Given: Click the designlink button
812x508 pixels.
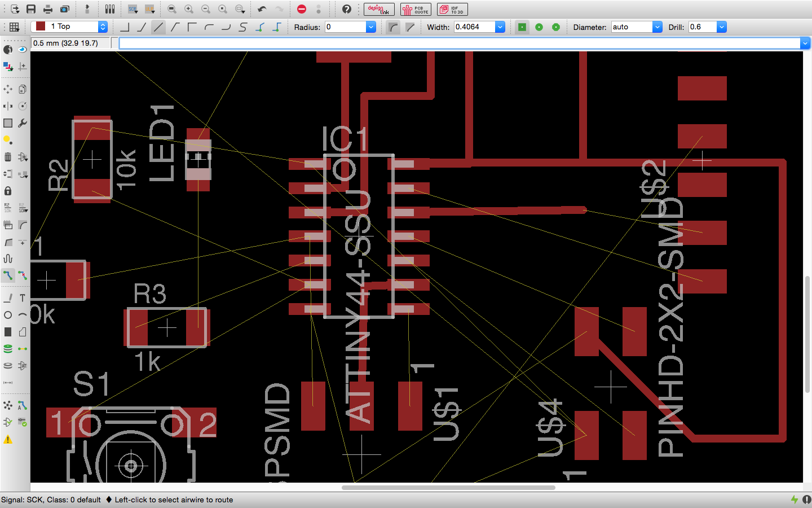Looking at the screenshot, I should click(379, 9).
